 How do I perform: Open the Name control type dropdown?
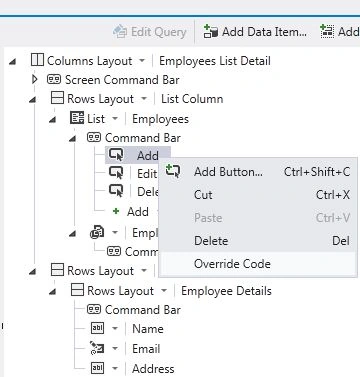(115, 329)
